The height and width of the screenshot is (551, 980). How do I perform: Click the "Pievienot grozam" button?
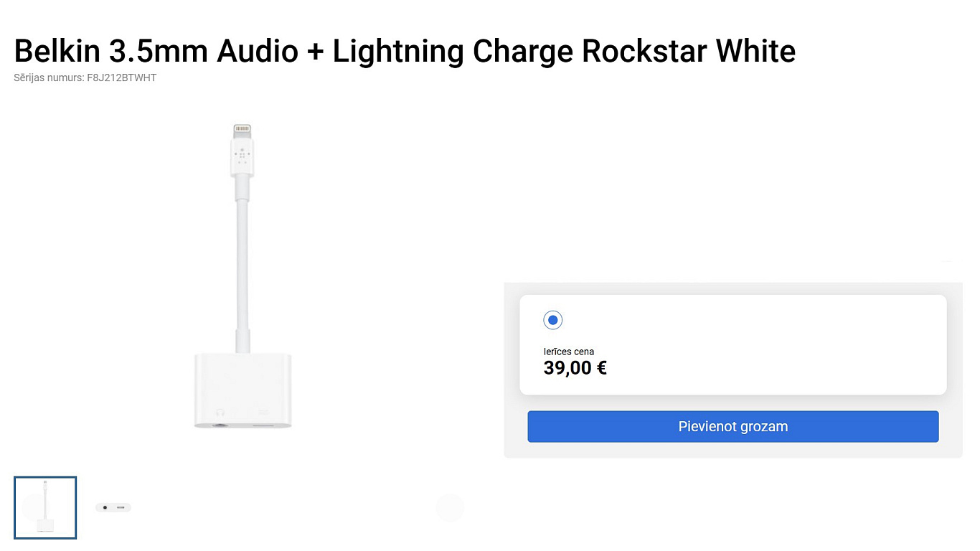point(732,426)
